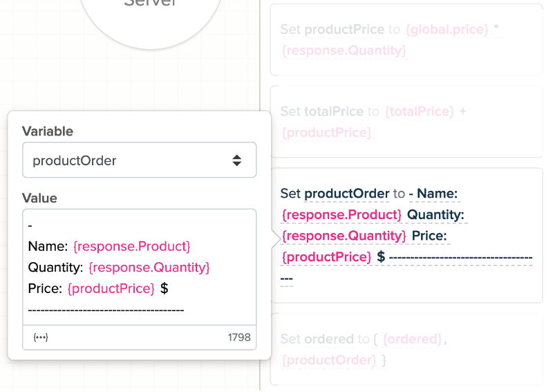Click inside the Value text area dashes line

(x=106, y=309)
